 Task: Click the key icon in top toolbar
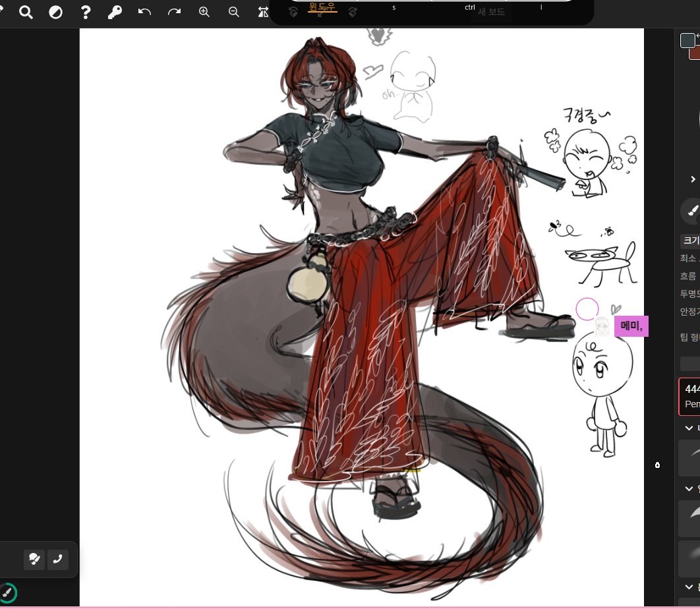(115, 12)
